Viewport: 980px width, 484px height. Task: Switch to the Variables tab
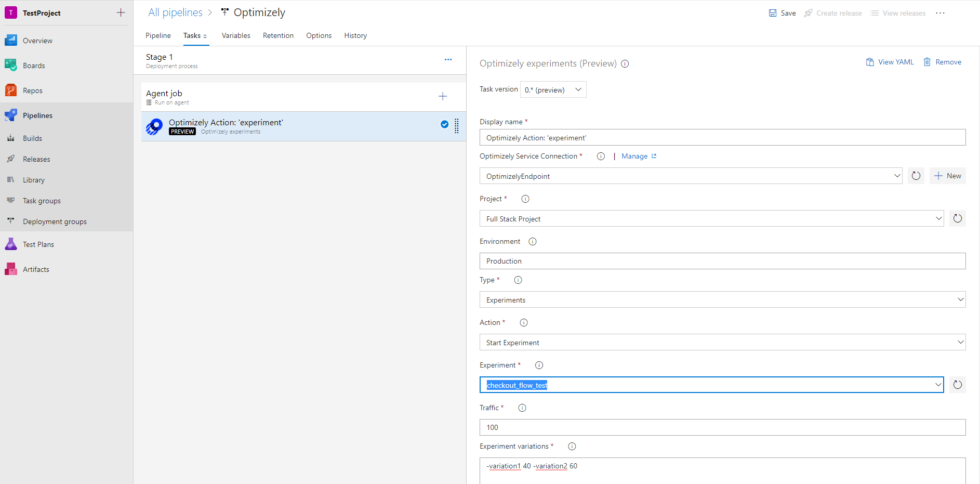pos(236,35)
